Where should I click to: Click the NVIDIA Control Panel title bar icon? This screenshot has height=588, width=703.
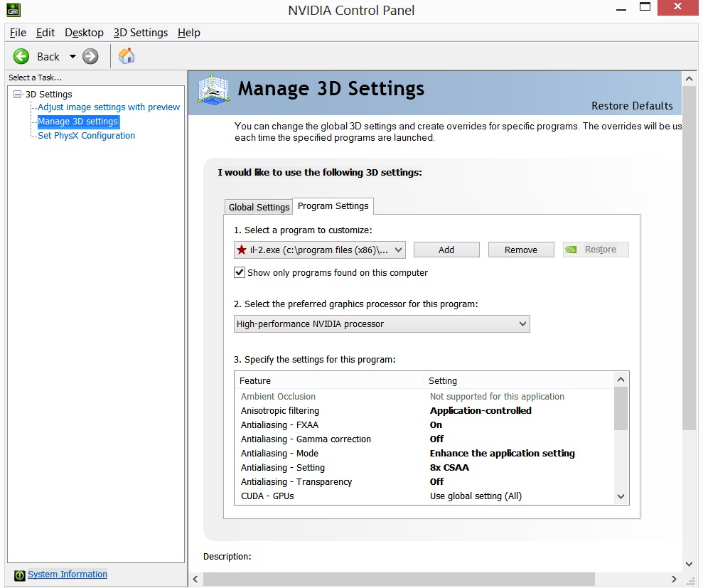(14, 9)
